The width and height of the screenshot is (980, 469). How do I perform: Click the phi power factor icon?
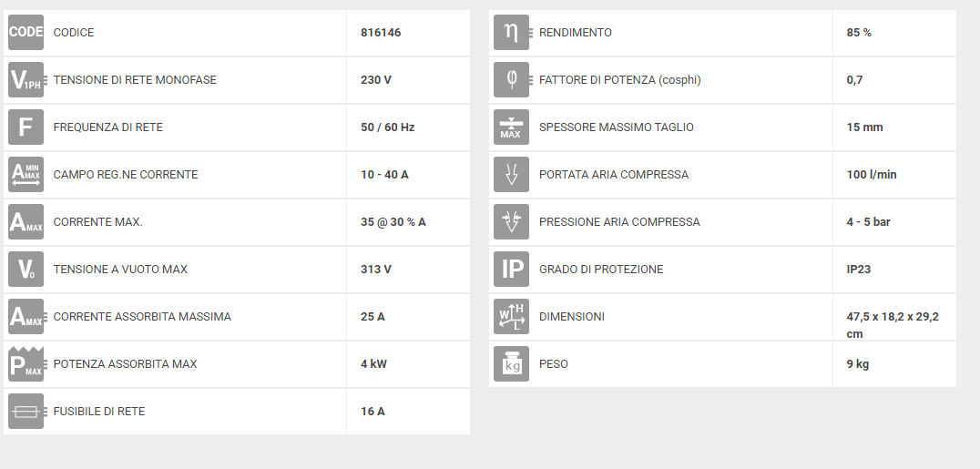513,80
